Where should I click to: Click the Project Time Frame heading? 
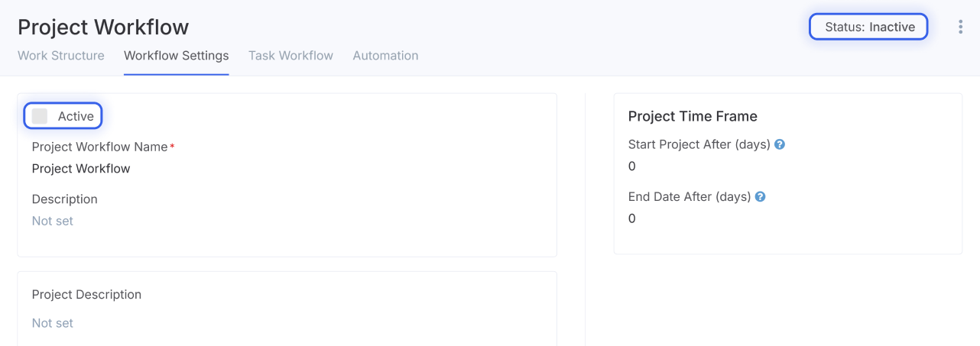pyautogui.click(x=693, y=116)
